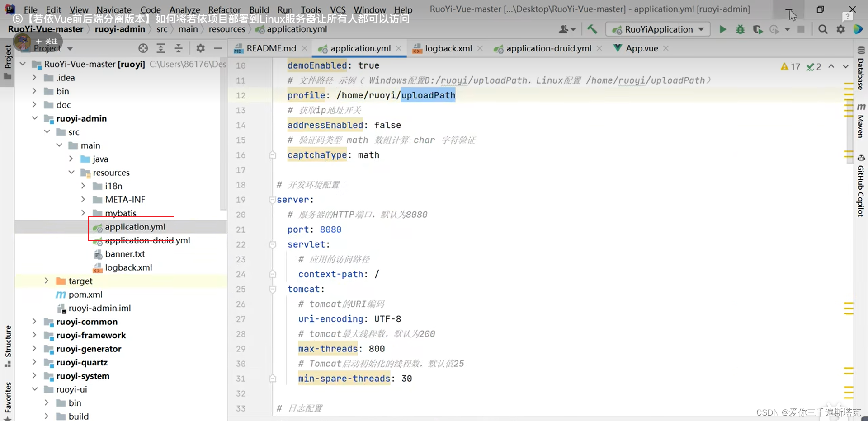This screenshot has width=868, height=421.
Task: Collapse the resources folder
Action: point(71,172)
